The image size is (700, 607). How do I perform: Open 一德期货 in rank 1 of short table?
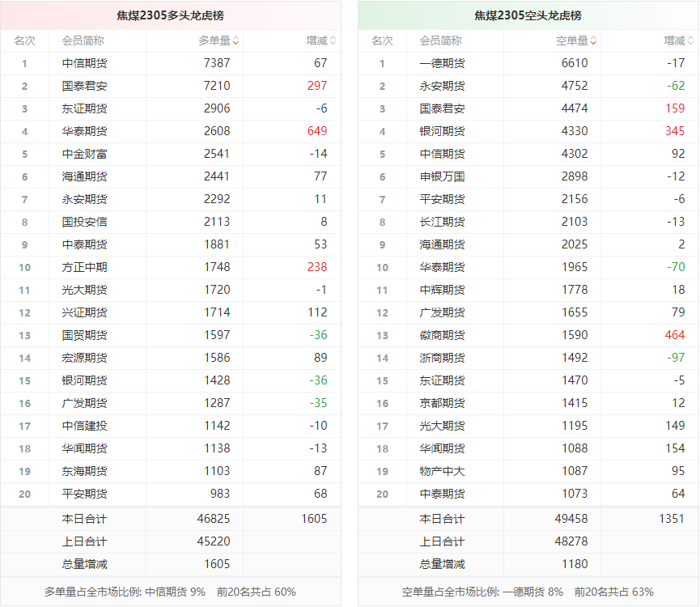442,63
